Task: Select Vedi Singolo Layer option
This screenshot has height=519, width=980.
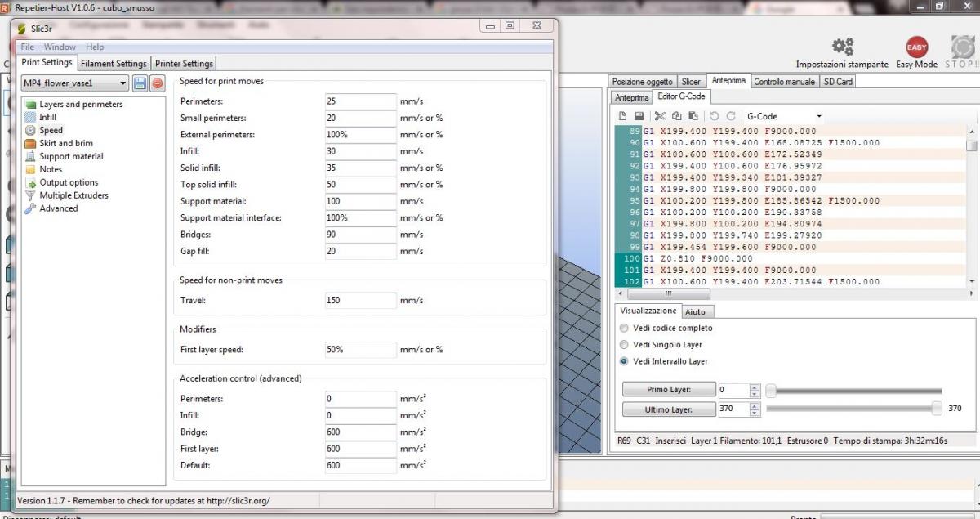Action: (625, 344)
